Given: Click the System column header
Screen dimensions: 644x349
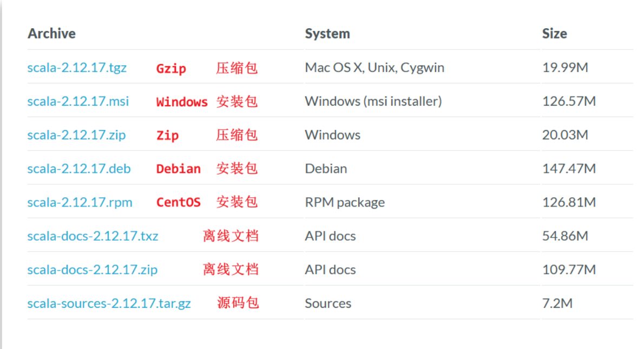Looking at the screenshot, I should pos(327,33).
